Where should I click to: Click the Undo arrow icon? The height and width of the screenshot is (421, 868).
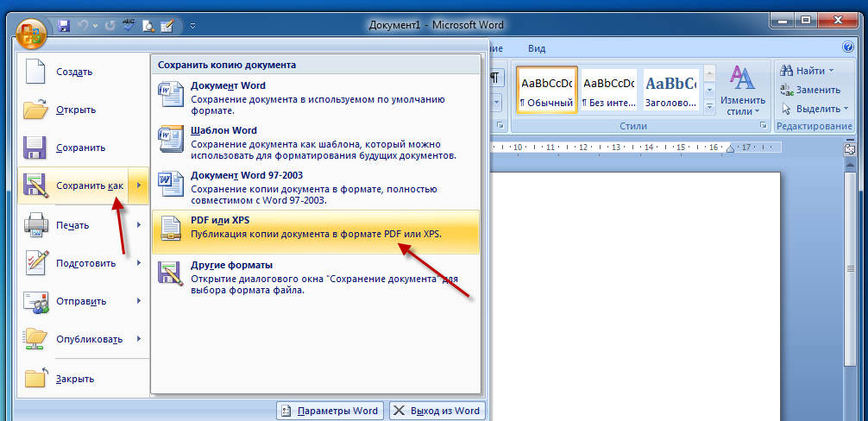(x=83, y=25)
